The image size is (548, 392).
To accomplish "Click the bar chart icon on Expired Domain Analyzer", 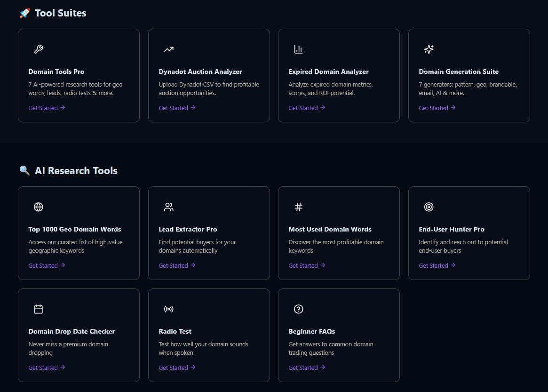I will tap(298, 49).
